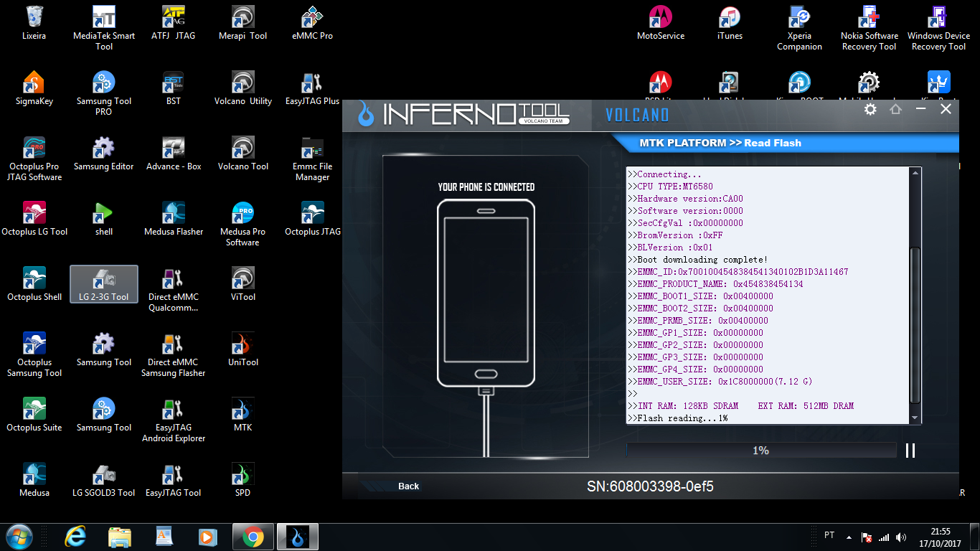
Task: Open Samsung Tool PRO shortcut
Action: (x=104, y=93)
